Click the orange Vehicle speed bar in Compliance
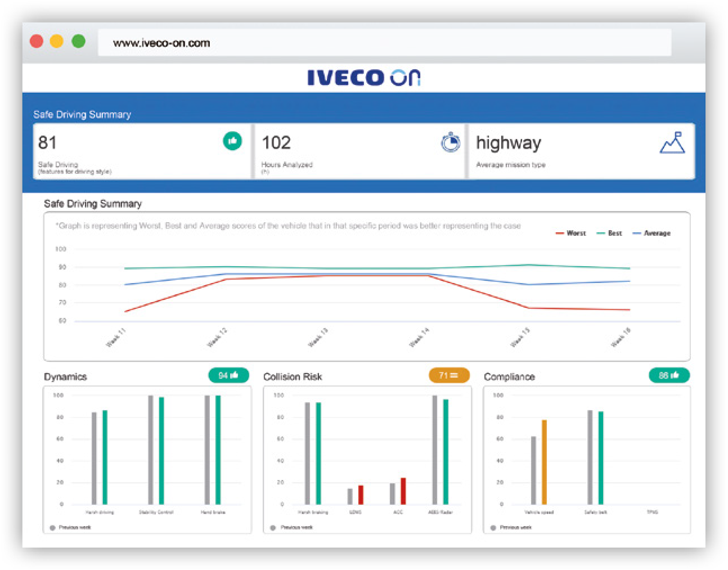The width and height of the screenshot is (728, 570). (x=544, y=462)
